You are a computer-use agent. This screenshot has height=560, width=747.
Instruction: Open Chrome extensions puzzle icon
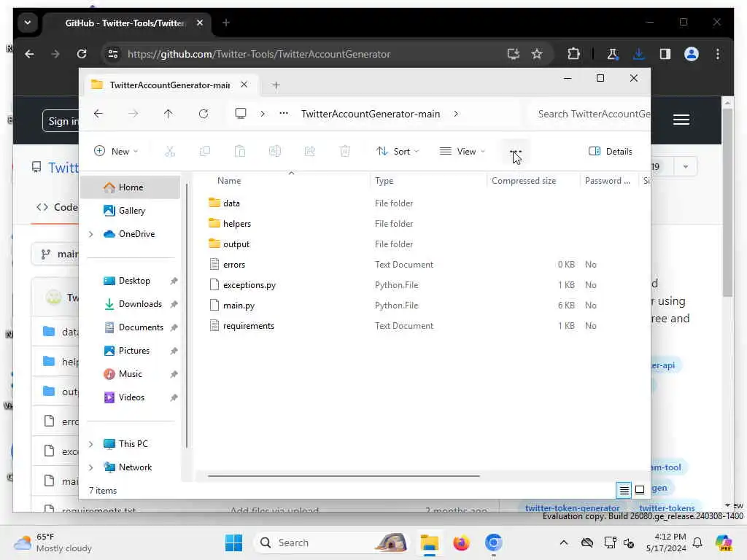(x=573, y=54)
